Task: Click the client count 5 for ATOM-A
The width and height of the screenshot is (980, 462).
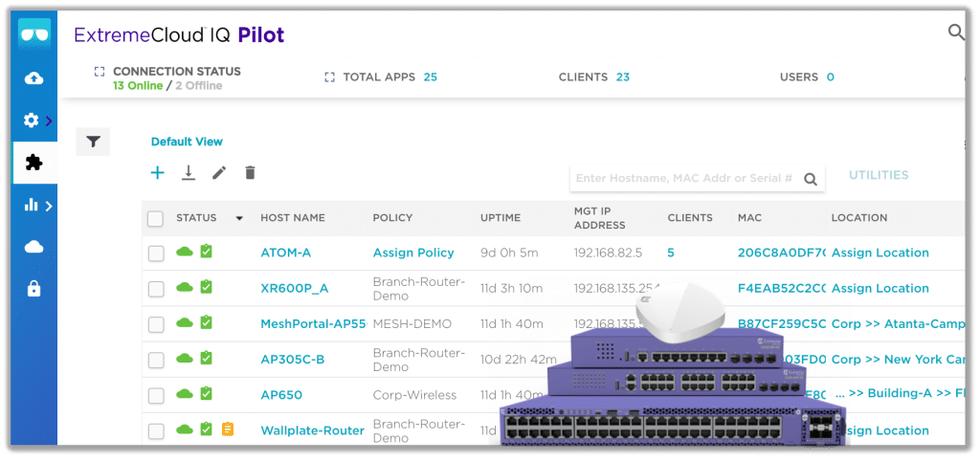Action: (671, 253)
